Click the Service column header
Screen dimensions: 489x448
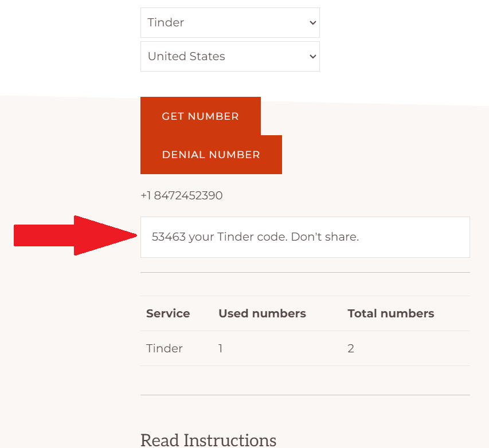168,314
